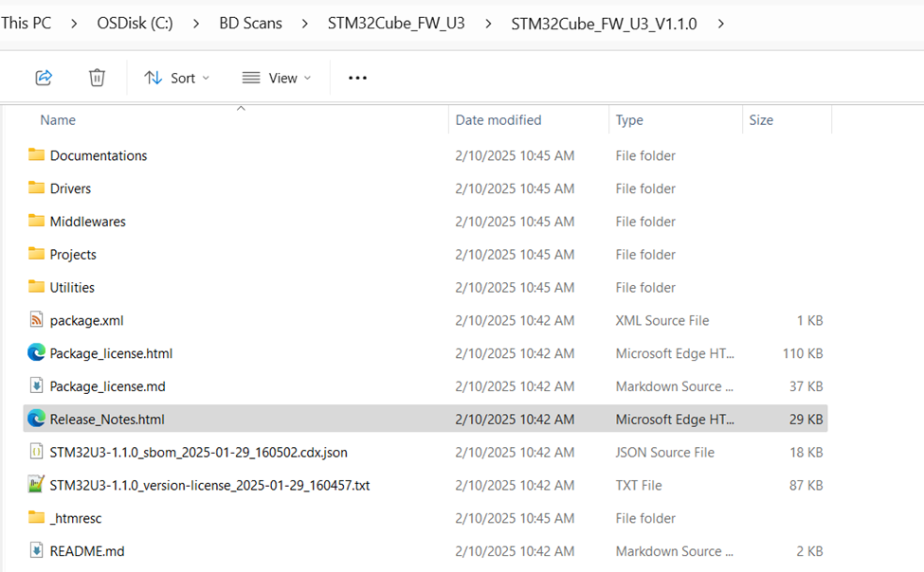The height and width of the screenshot is (572, 924).
Task: Select the Drivers folder
Action: pyautogui.click(x=70, y=188)
